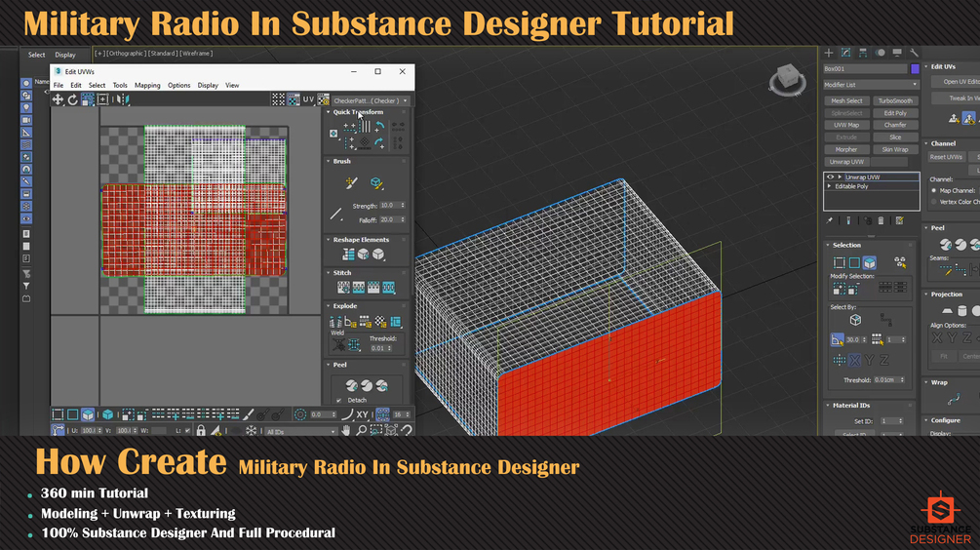This screenshot has height=550, width=980.
Task: Open the Utilities wrench panel icon
Action: (914, 53)
